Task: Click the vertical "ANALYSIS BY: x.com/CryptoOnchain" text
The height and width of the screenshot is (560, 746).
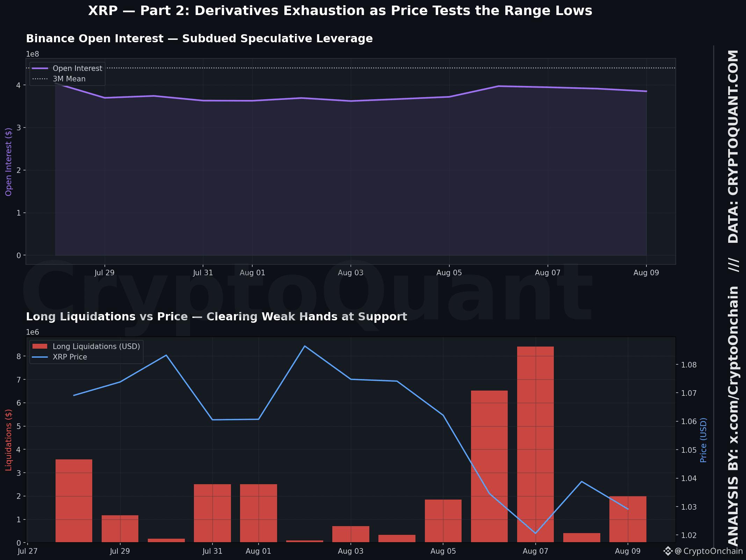Action: 733,416
